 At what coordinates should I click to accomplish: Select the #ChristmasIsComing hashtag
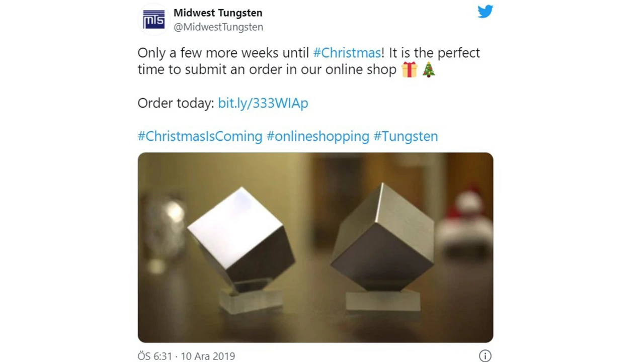pyautogui.click(x=200, y=136)
